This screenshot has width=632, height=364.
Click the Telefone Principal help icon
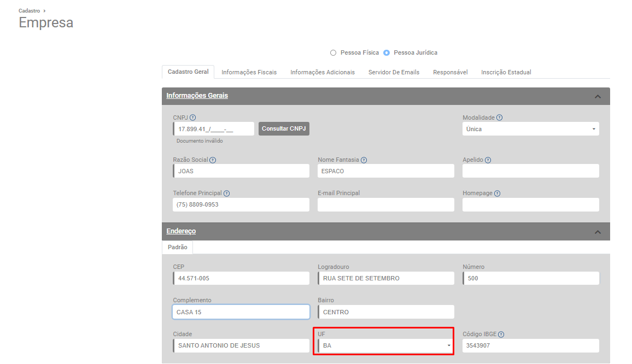pyautogui.click(x=226, y=193)
